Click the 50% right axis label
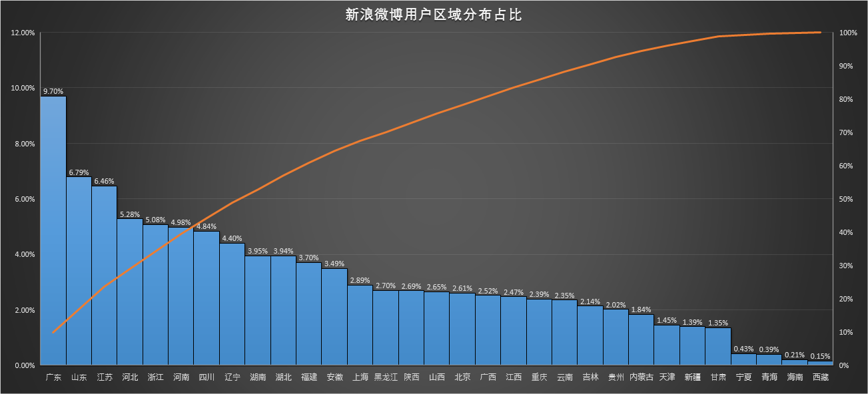The width and height of the screenshot is (868, 394). click(x=846, y=199)
